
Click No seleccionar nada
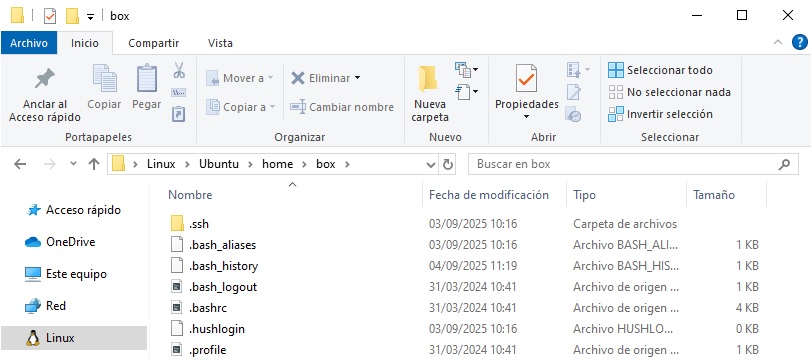pos(669,92)
